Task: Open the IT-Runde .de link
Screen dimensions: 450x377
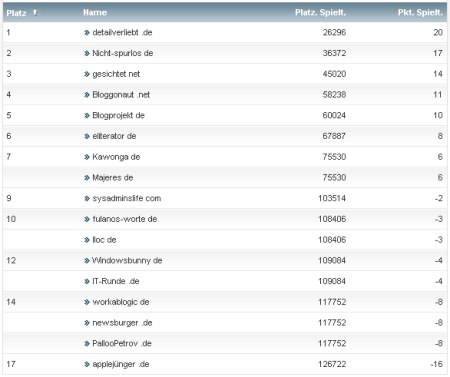Action: tap(116, 281)
